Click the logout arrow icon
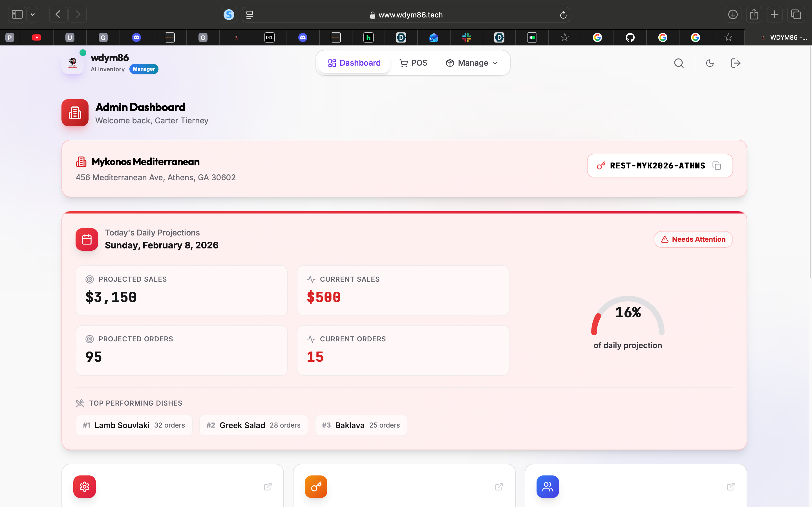812x507 pixels. (x=736, y=63)
